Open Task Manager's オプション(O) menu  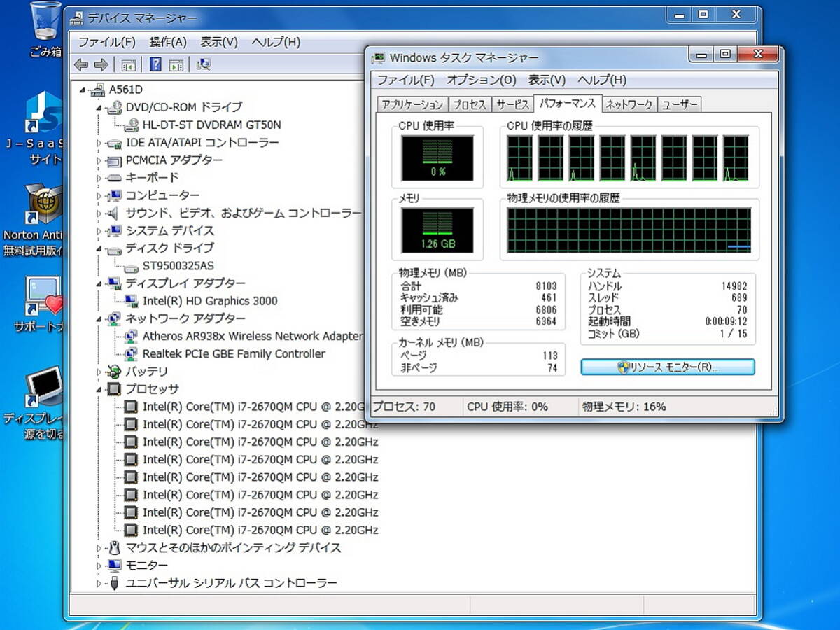click(482, 80)
